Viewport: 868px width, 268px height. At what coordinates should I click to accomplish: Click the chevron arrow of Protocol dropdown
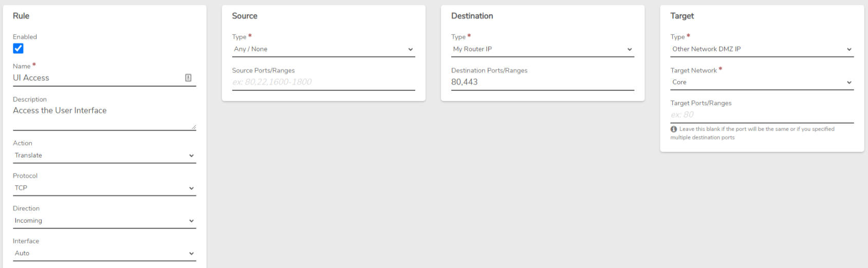(191, 188)
